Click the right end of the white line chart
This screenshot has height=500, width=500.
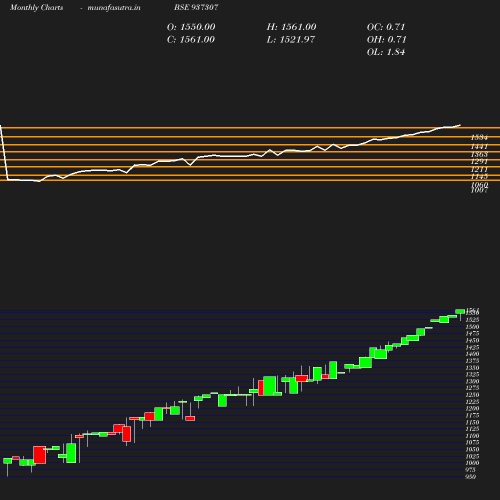(x=460, y=125)
